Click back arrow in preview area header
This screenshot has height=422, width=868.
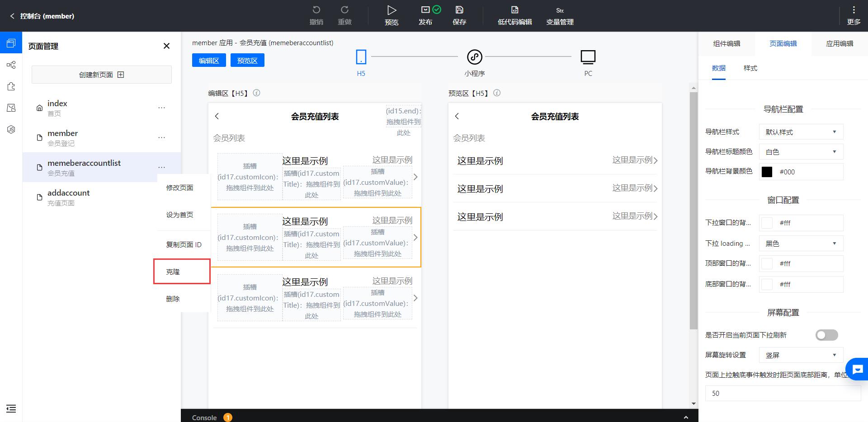tap(457, 116)
